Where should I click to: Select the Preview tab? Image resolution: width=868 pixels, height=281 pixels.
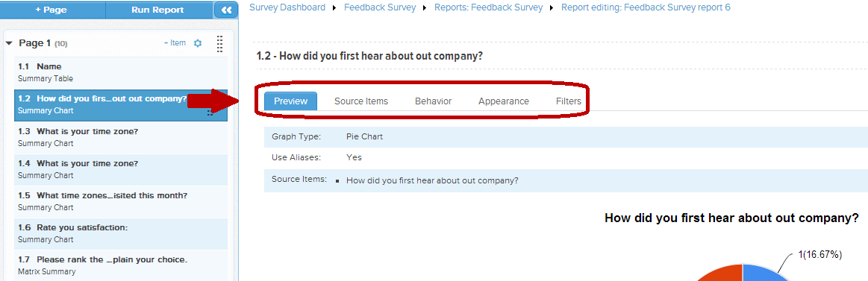(x=290, y=101)
